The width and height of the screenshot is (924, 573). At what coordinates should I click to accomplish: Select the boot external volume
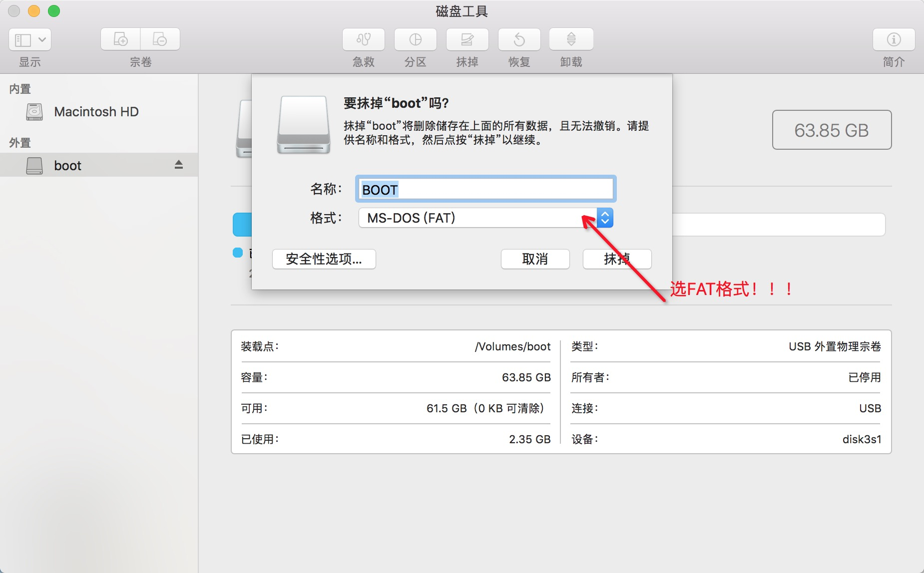(99, 165)
